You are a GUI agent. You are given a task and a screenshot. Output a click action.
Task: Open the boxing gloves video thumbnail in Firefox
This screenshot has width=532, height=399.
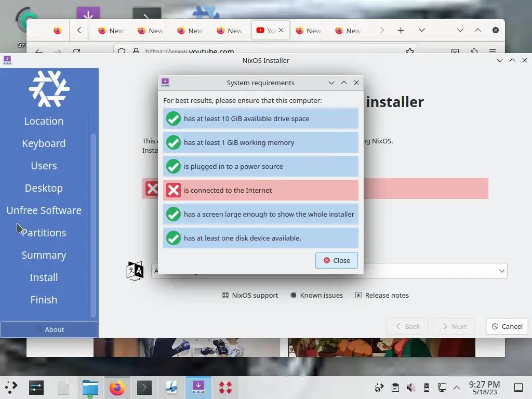(x=187, y=348)
